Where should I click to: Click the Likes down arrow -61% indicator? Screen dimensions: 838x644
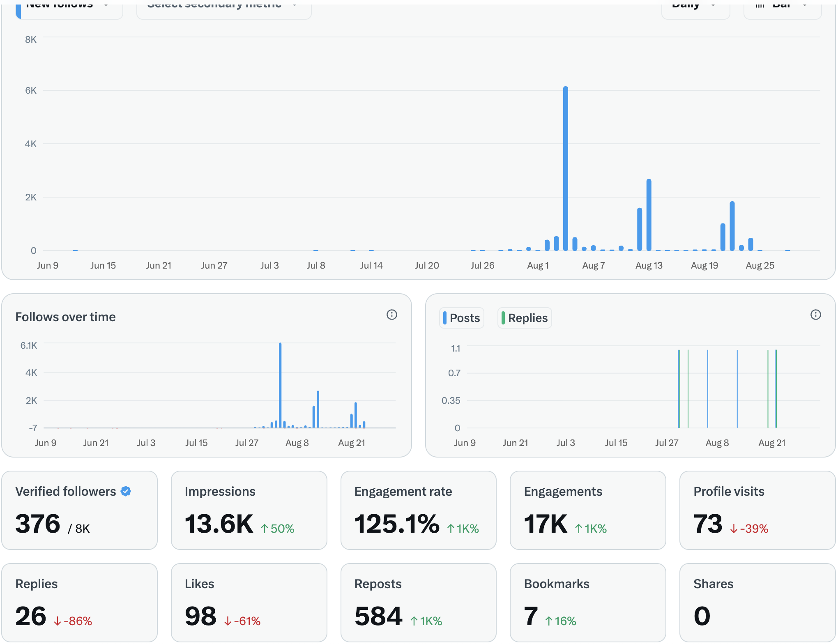(x=242, y=621)
